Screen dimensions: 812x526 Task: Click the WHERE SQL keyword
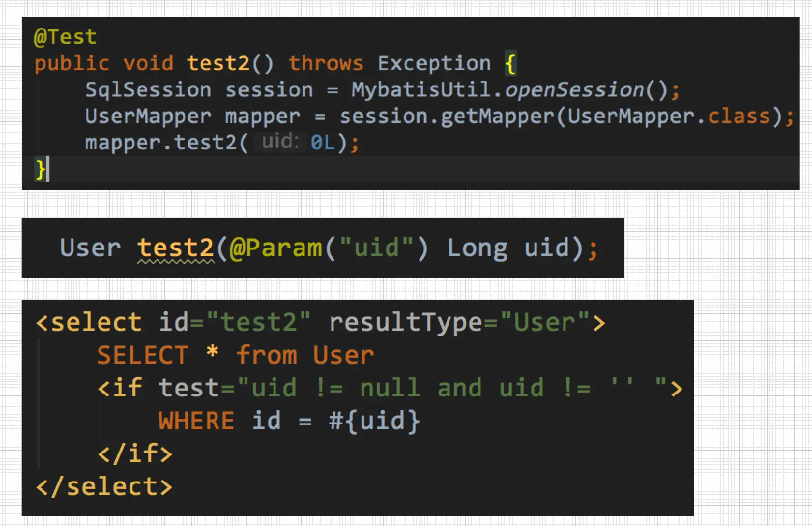196,421
